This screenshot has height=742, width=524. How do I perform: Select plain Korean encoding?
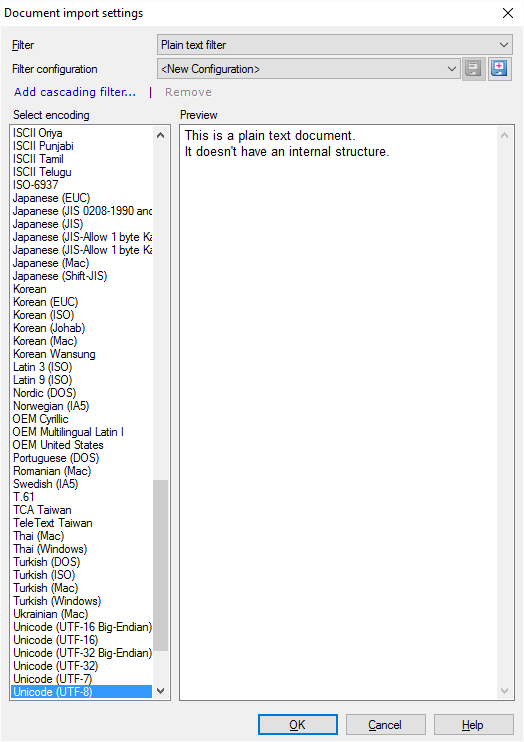pos(81,289)
